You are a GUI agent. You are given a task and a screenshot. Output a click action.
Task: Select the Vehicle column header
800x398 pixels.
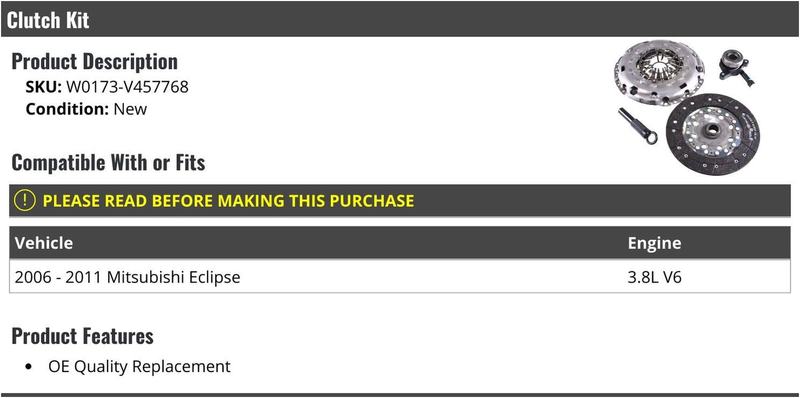(43, 243)
